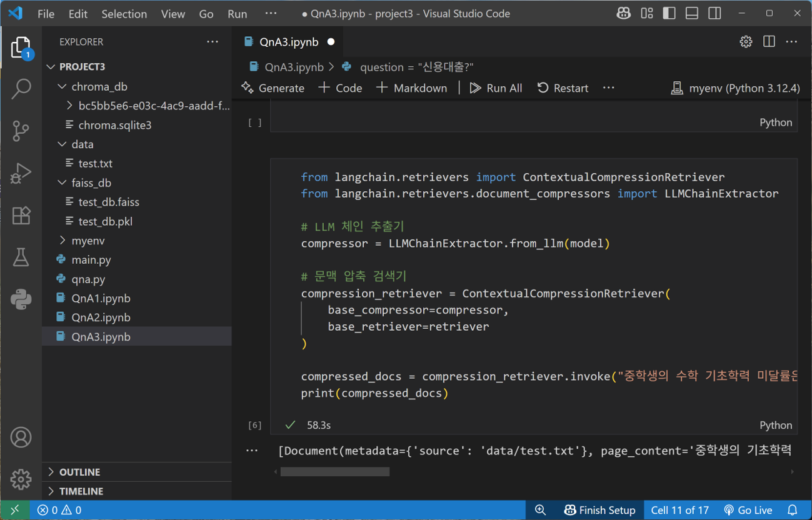Open editor More Actions ellipsis
The image size is (812, 520).
[x=792, y=42]
